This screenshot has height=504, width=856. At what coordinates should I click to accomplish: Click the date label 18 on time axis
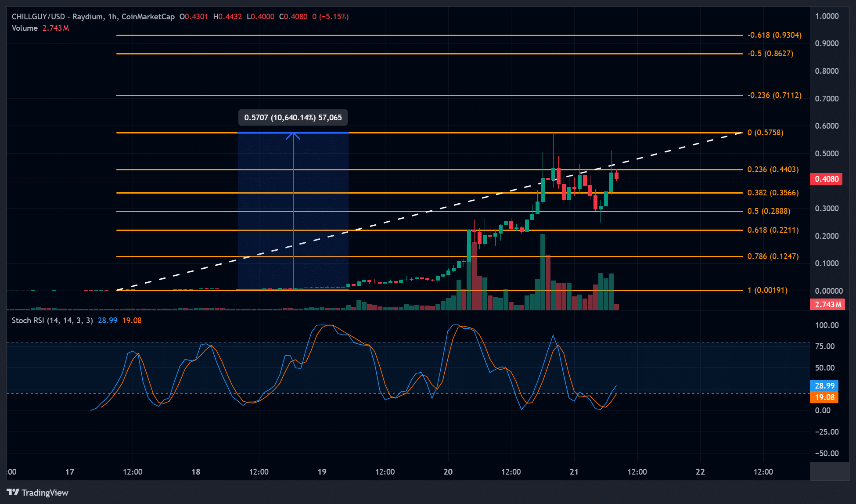[196, 472]
